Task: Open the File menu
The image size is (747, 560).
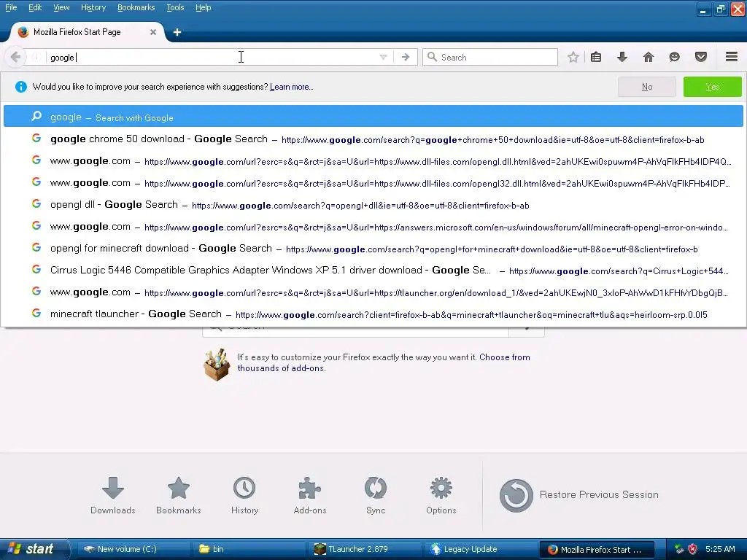Action: pos(11,7)
